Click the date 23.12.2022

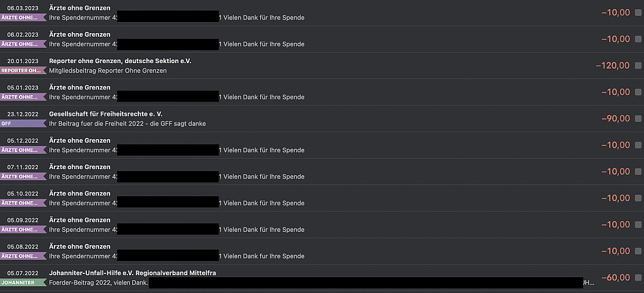coord(23,114)
